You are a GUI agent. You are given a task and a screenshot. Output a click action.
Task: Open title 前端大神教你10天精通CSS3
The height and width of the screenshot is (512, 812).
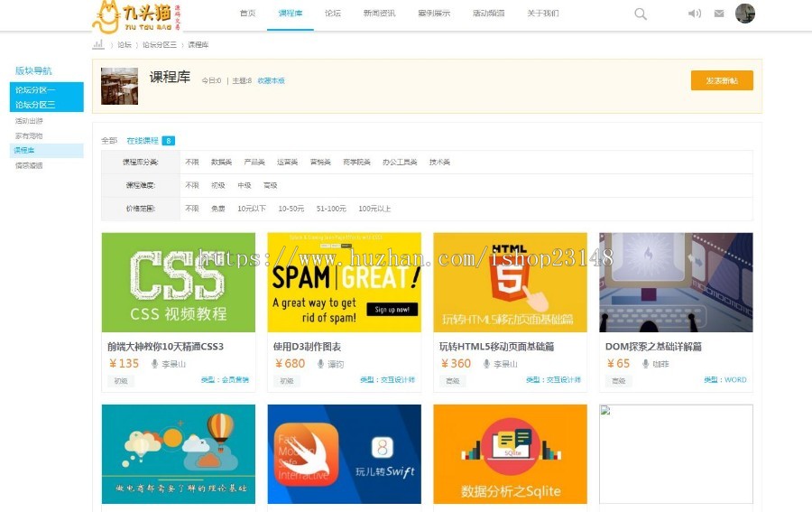[x=166, y=347]
